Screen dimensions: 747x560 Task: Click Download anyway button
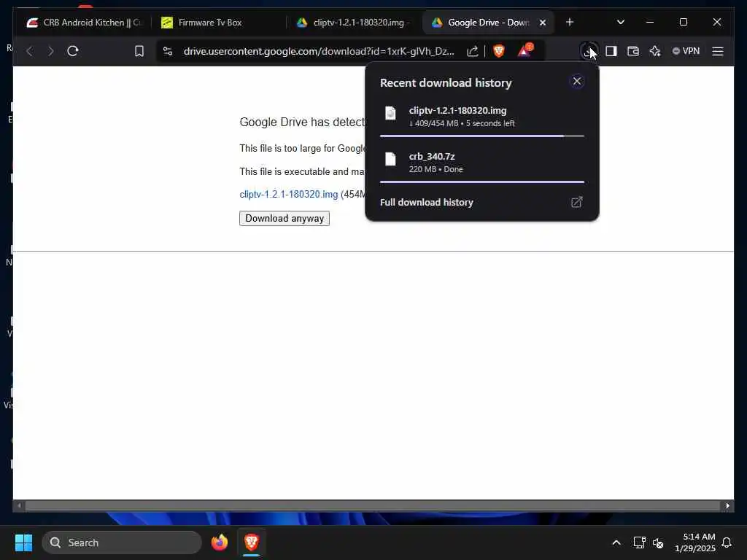coord(285,218)
